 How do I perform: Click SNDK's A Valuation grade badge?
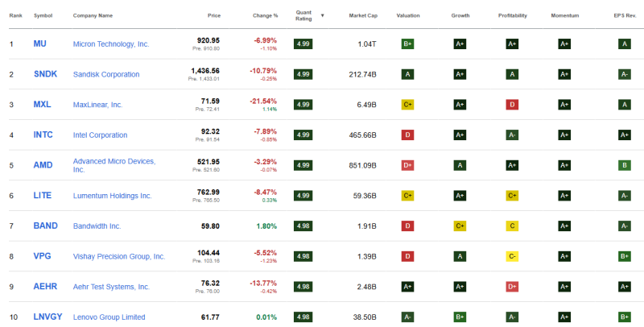(x=407, y=74)
